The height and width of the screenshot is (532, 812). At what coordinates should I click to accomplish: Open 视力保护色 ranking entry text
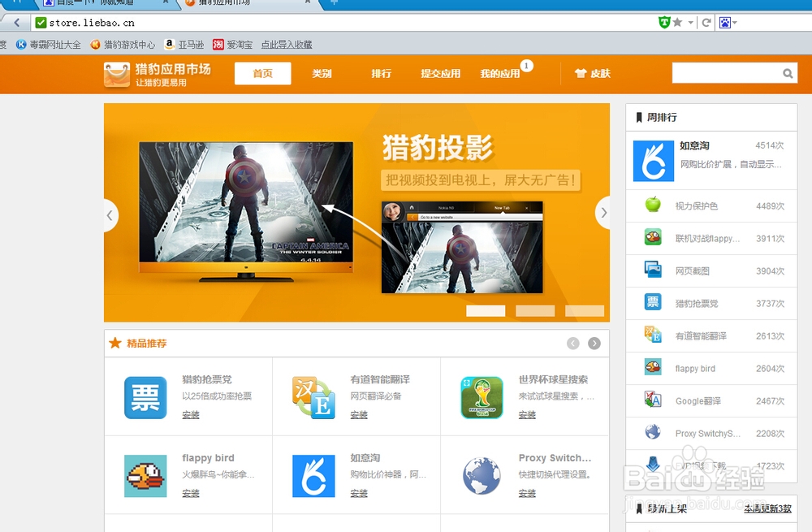[697, 206]
